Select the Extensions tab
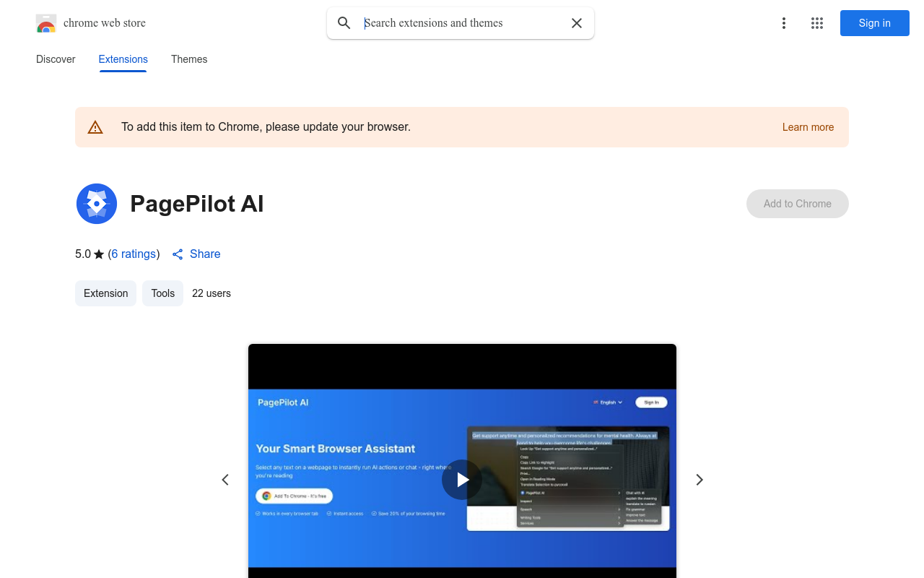The height and width of the screenshot is (578, 924). [x=123, y=59]
